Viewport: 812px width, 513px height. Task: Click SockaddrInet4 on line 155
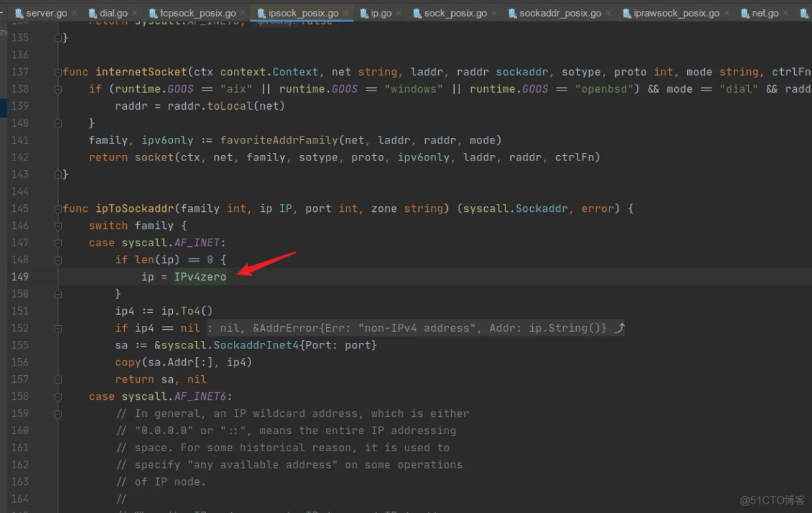click(x=256, y=345)
